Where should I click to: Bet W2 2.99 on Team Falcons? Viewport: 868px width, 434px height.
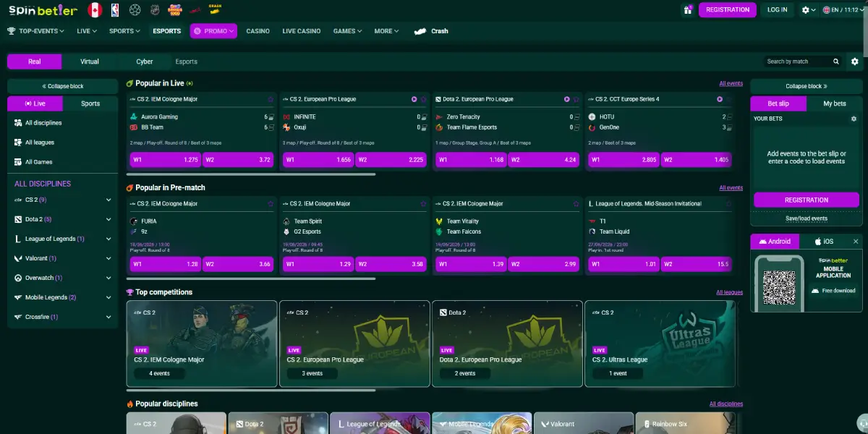[x=544, y=264]
